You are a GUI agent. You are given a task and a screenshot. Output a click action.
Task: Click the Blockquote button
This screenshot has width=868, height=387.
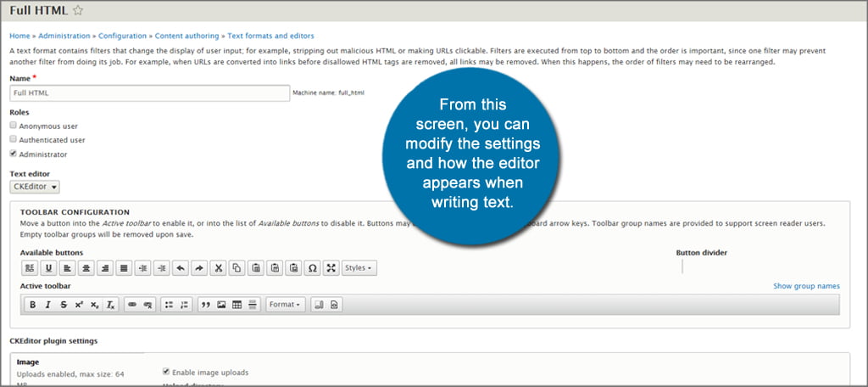pyautogui.click(x=206, y=305)
